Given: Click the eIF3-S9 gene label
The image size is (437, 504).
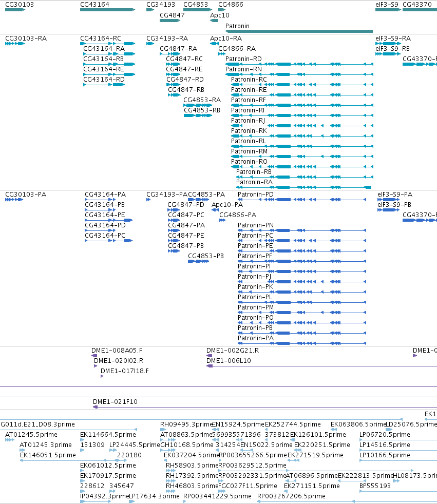Looking at the screenshot, I should 387,5.
